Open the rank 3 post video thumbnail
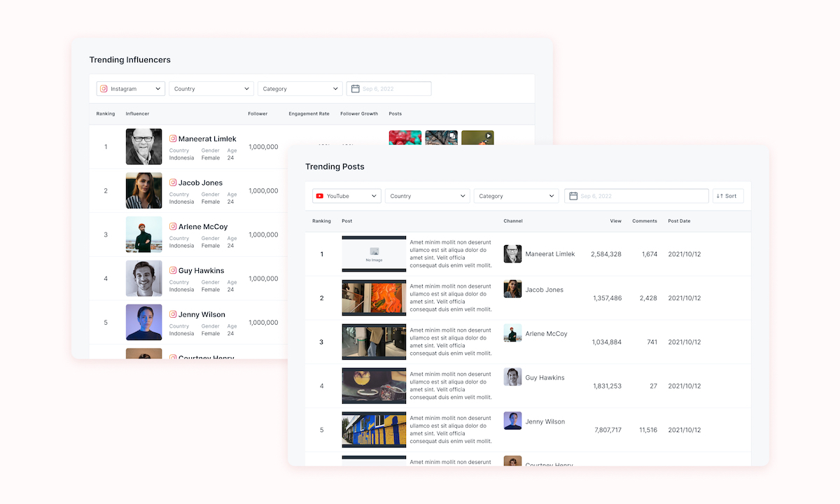 click(374, 342)
